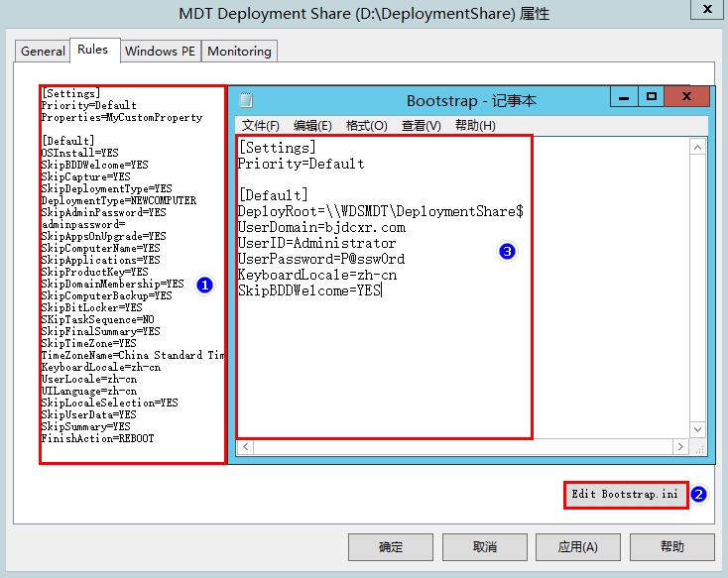
Task: Close the MDT Deployment Share properties dialog
Action: click(707, 9)
